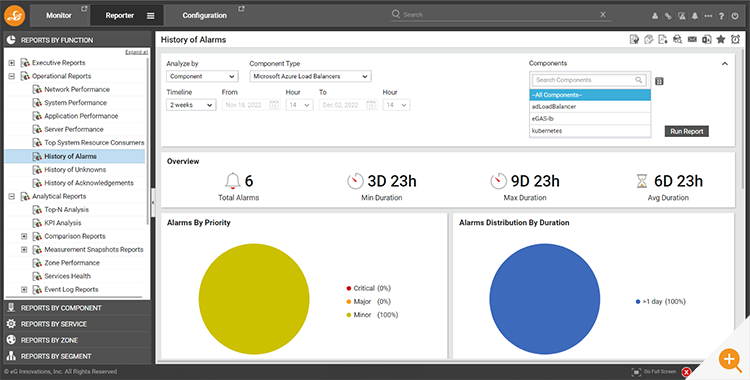Click the components list view icon
Image resolution: width=750 pixels, height=380 pixels.
click(x=659, y=81)
